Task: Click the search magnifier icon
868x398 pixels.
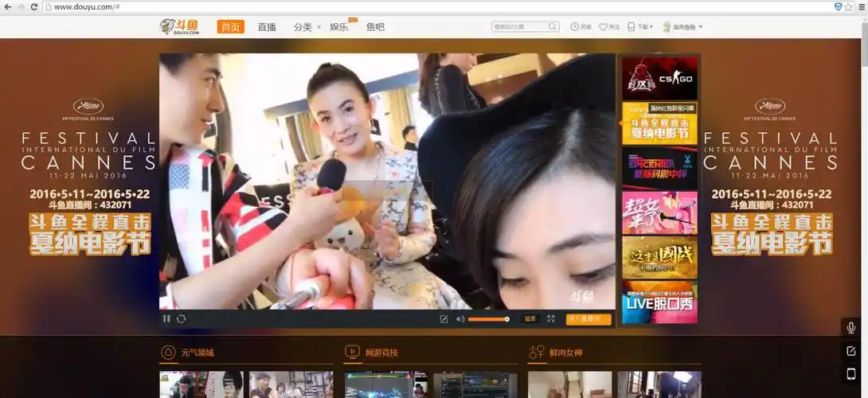Action: (x=553, y=27)
